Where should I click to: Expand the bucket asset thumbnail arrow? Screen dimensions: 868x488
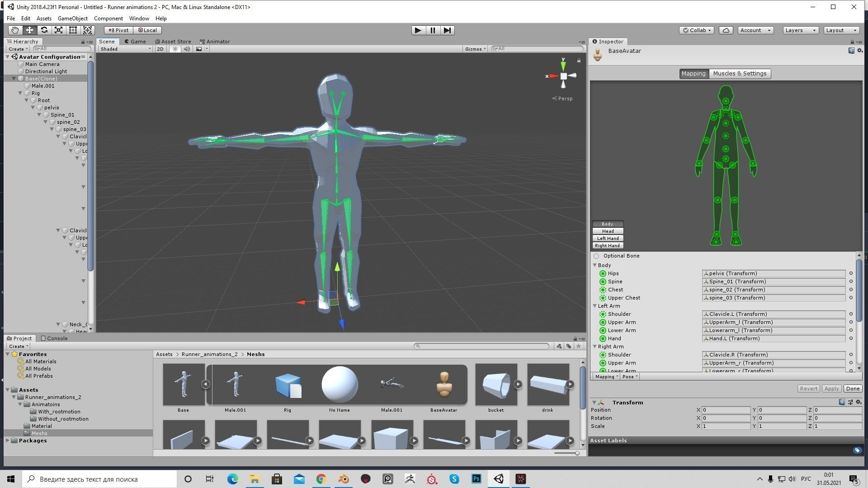pos(518,384)
